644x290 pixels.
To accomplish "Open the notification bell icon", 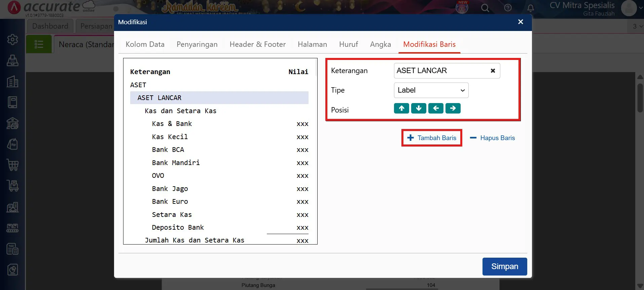I will pos(530,8).
